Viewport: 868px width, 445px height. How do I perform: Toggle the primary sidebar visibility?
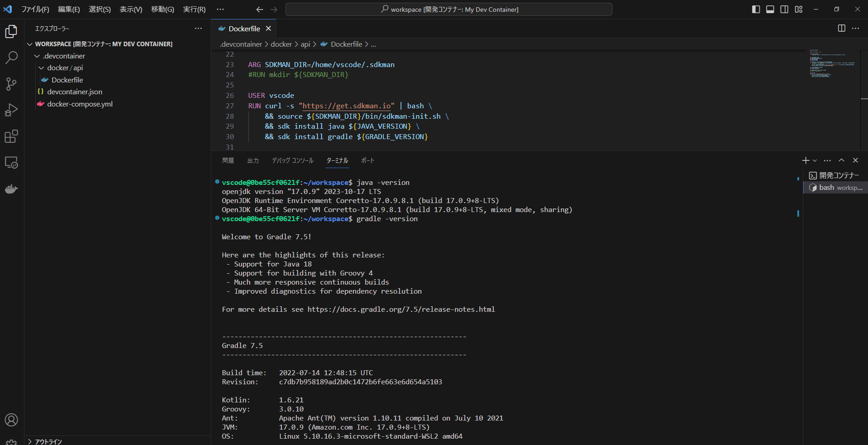click(x=756, y=9)
